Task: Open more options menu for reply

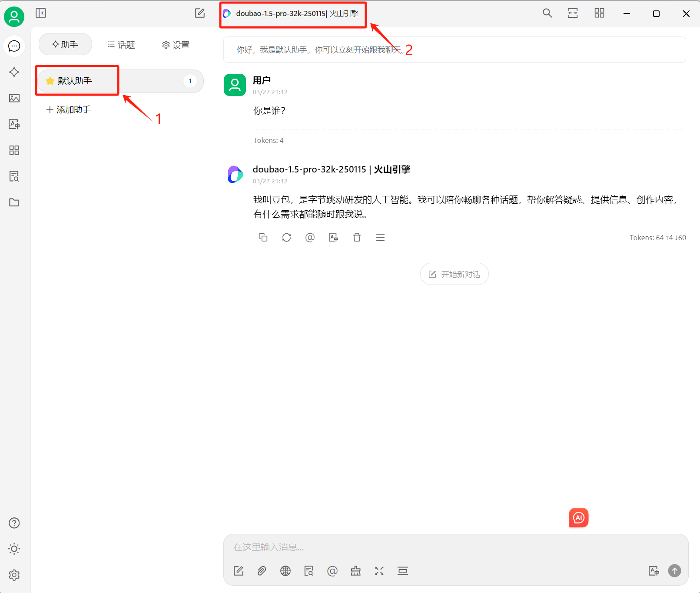Action: (x=380, y=237)
